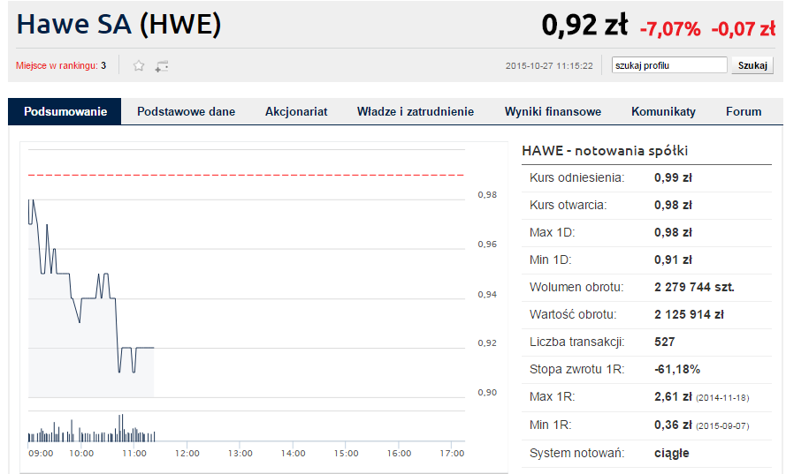Click the 17:00 time axis label
The height and width of the screenshot is (474, 786).
pos(452,453)
